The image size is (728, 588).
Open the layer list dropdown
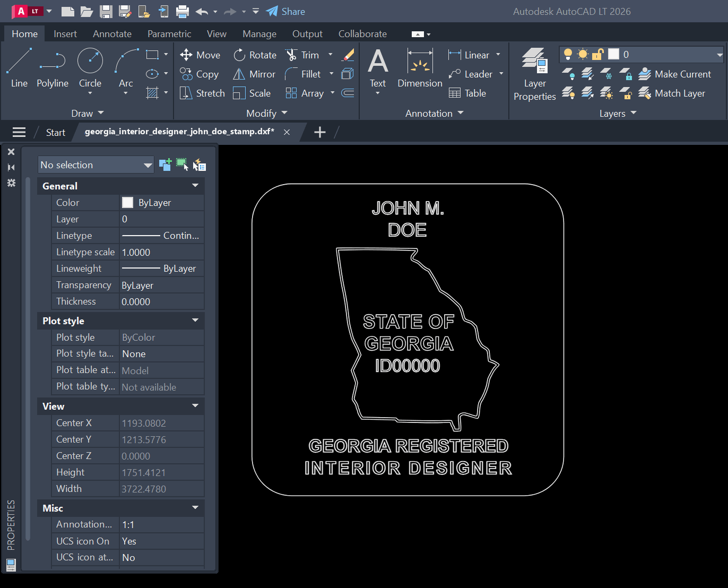click(720, 54)
